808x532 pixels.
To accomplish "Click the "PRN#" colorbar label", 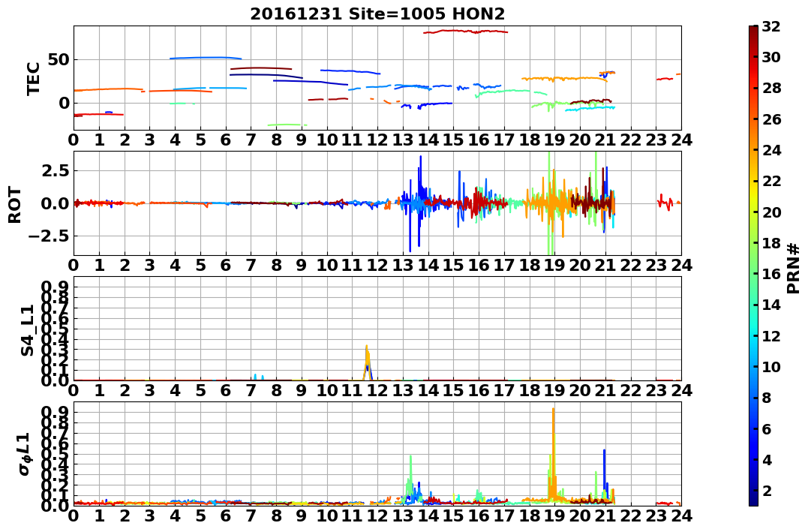I will 793,269.
